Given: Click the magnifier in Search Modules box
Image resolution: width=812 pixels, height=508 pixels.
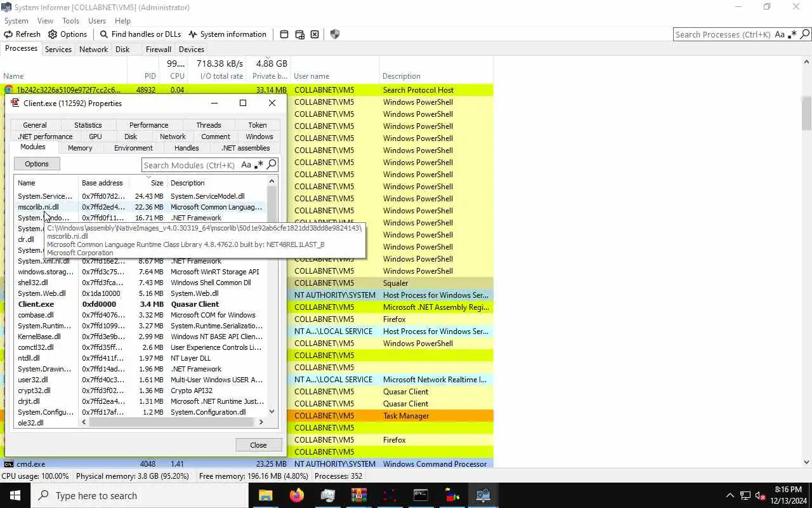Looking at the screenshot, I should tap(272, 165).
